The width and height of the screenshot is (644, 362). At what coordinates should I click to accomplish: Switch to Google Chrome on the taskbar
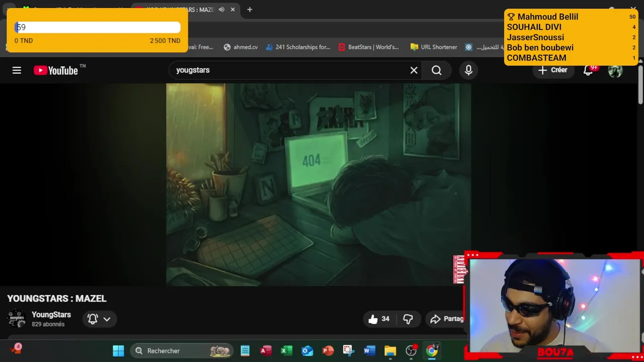pyautogui.click(x=432, y=351)
